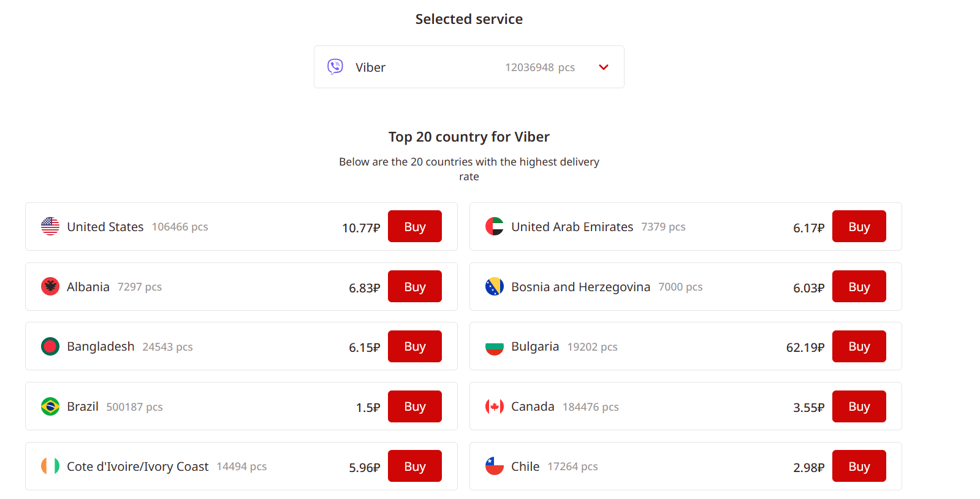
Task: Buy a Brazil number for 1.5₽
Action: 415,406
